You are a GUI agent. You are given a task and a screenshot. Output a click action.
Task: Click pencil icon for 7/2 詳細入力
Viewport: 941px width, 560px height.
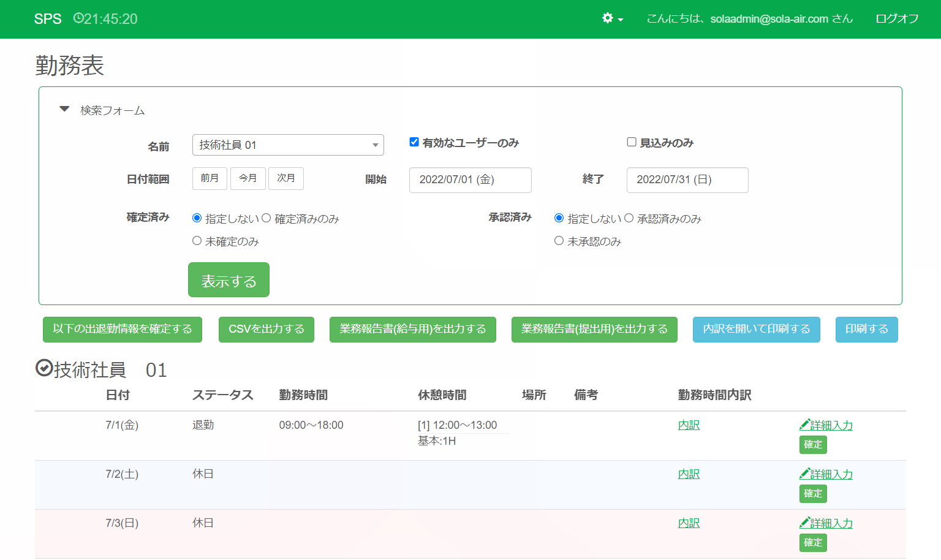804,474
